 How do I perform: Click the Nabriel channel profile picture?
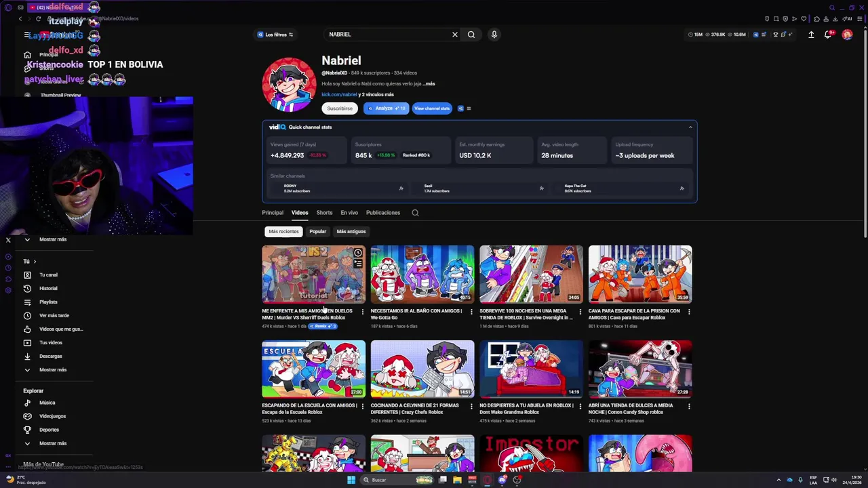coord(289,84)
